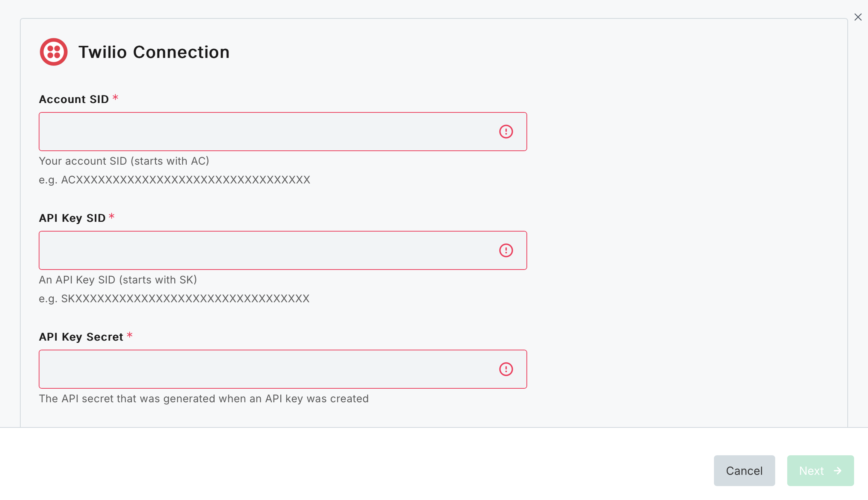The height and width of the screenshot is (500, 868).
Task: Click the Twilio logo icon
Action: (54, 52)
